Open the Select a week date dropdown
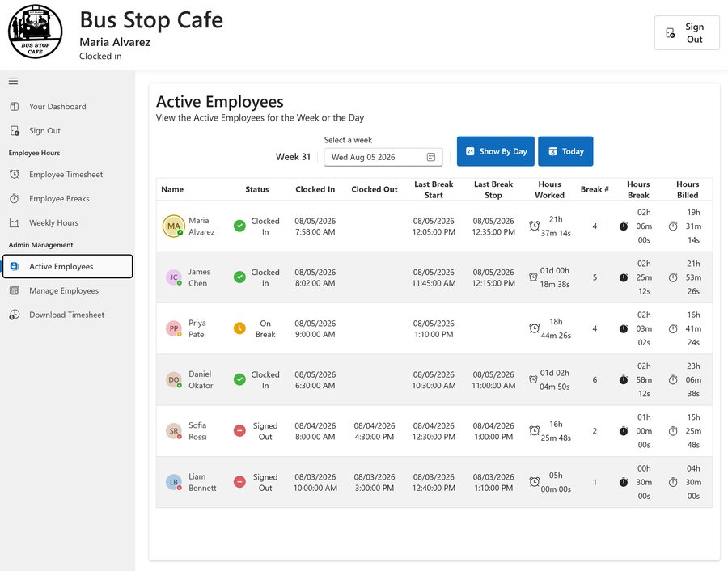The width and height of the screenshot is (728, 571). click(383, 157)
